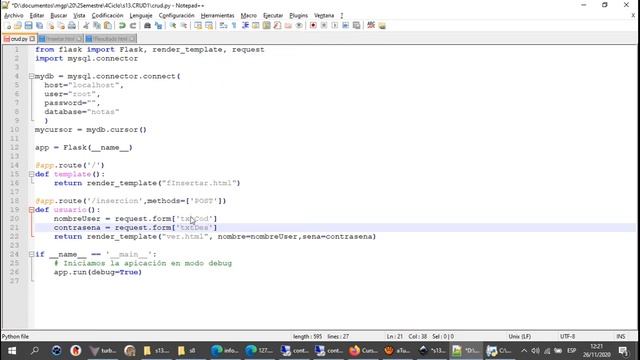The width and height of the screenshot is (640, 360).
Task: Collapse the if __name__ block fold
Action: pos(31,254)
